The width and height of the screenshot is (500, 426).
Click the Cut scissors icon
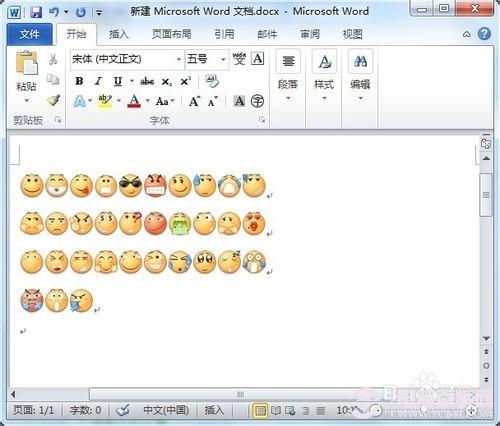click(53, 59)
